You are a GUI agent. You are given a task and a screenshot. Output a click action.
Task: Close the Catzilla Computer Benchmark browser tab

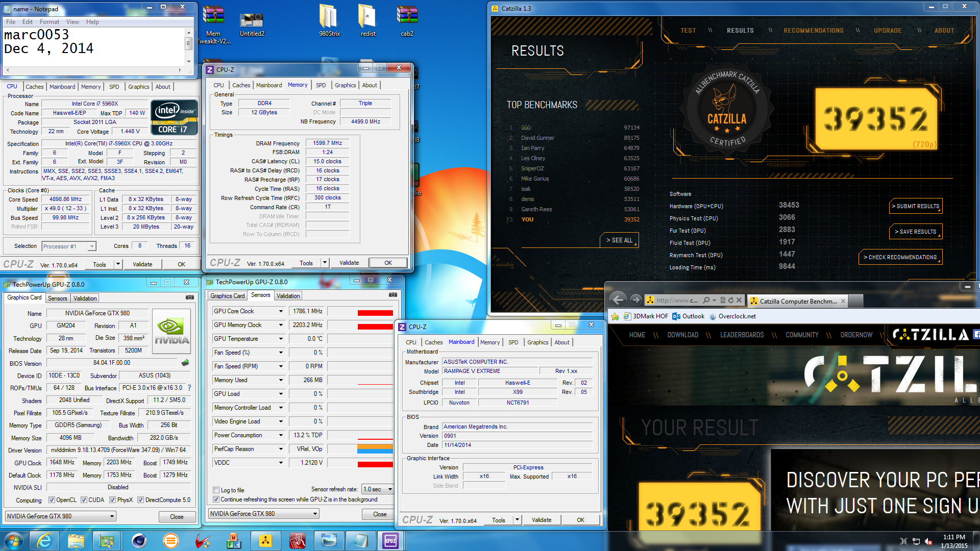tap(843, 301)
